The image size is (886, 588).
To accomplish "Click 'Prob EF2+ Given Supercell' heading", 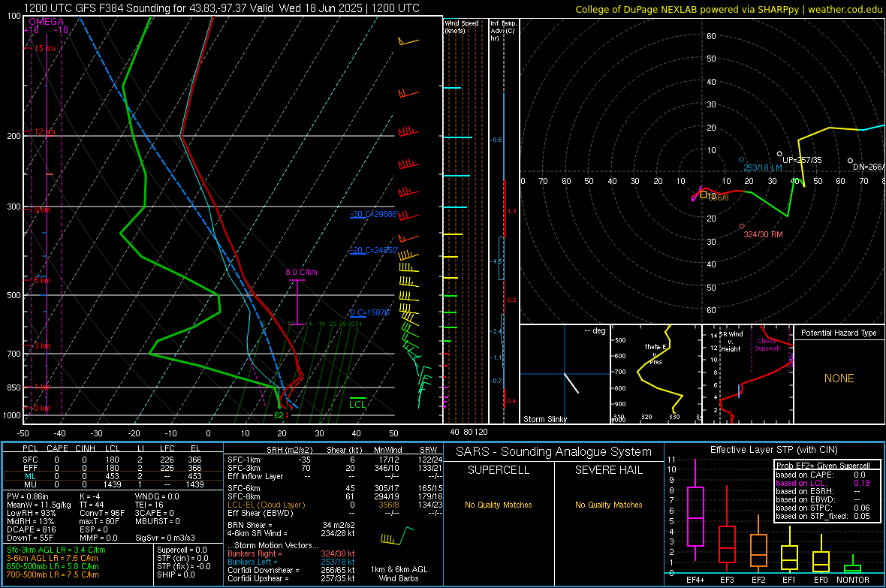I will coord(823,466).
